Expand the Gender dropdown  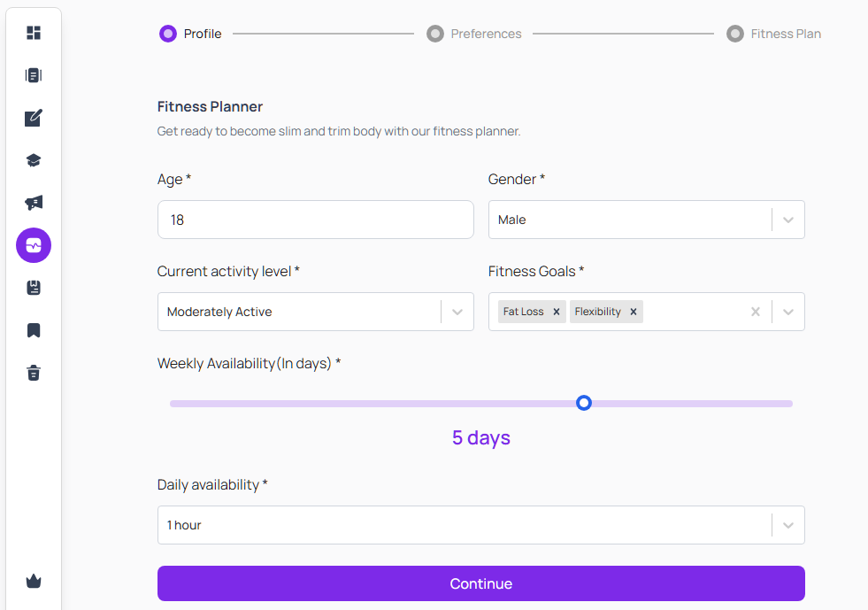(x=788, y=220)
